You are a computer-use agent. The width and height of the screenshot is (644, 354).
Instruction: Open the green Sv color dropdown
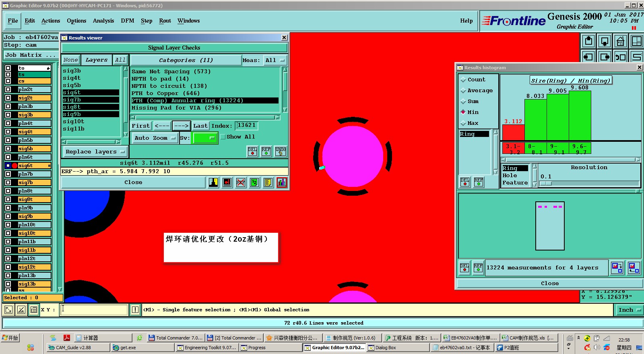205,138
